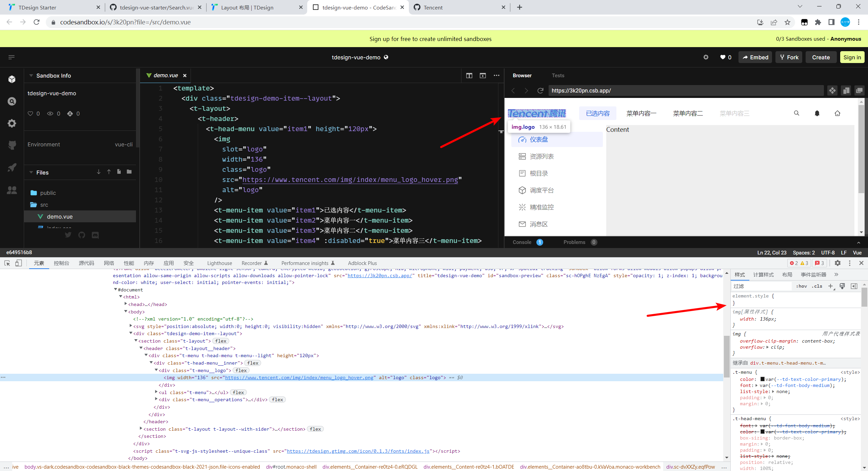Open Chrome extensions puzzle icon
The height and width of the screenshot is (471, 868).
[x=818, y=22]
